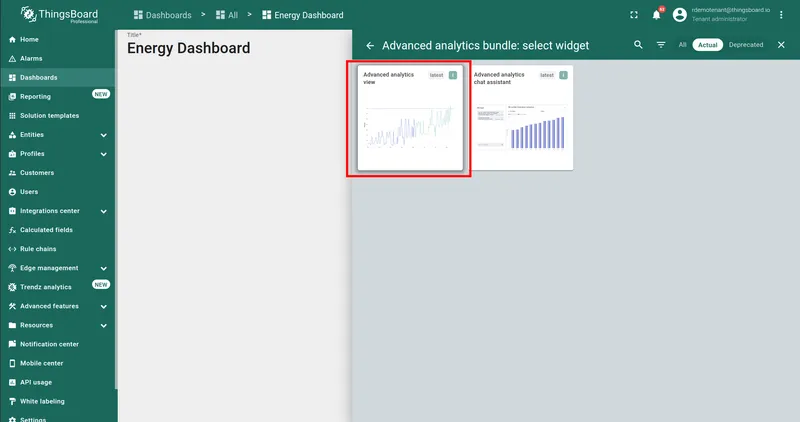Select the Actual widgets filter
This screenshot has height=422, width=800.
708,45
